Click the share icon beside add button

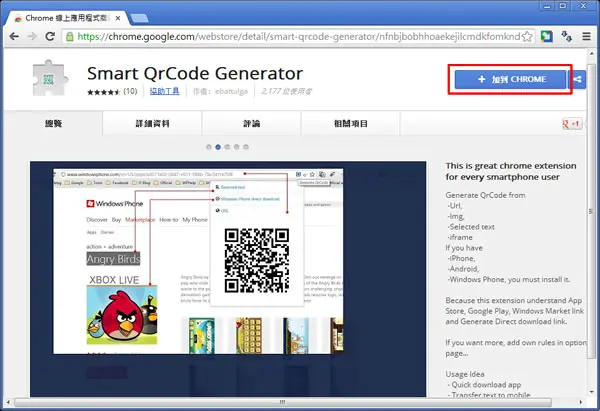(x=577, y=79)
